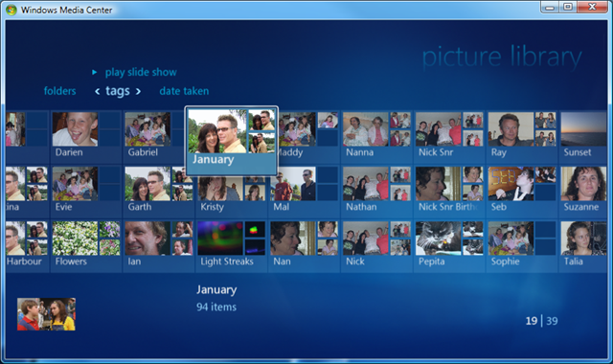Open the Nick Snr Birthday tag tile
The width and height of the screenshot is (613, 364).
(449, 192)
